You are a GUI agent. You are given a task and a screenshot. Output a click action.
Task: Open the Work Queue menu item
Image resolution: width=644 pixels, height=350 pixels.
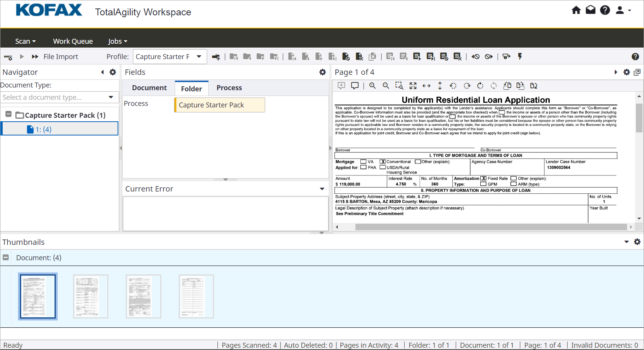(73, 41)
